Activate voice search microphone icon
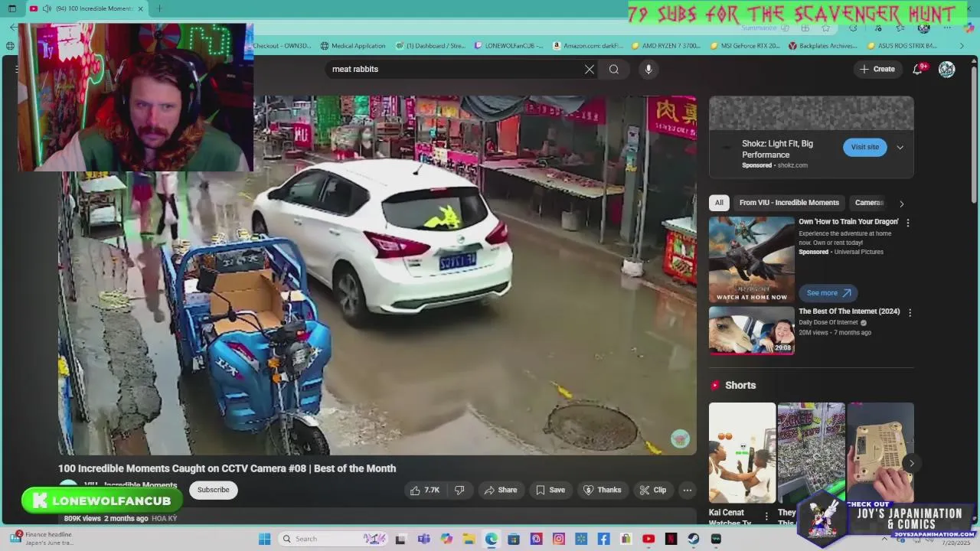The height and width of the screenshot is (551, 980). point(648,69)
